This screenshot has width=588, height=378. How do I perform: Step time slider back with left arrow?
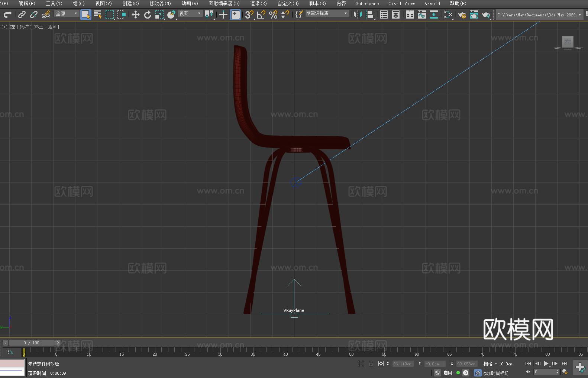tap(6, 343)
